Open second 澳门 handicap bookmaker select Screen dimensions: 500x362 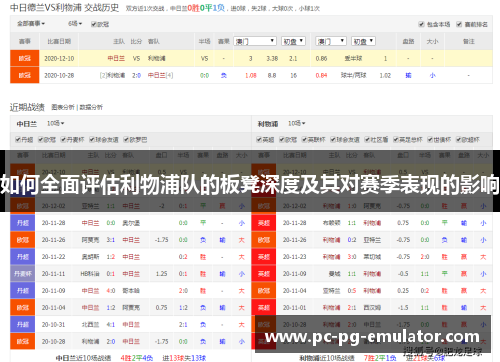[331, 41]
